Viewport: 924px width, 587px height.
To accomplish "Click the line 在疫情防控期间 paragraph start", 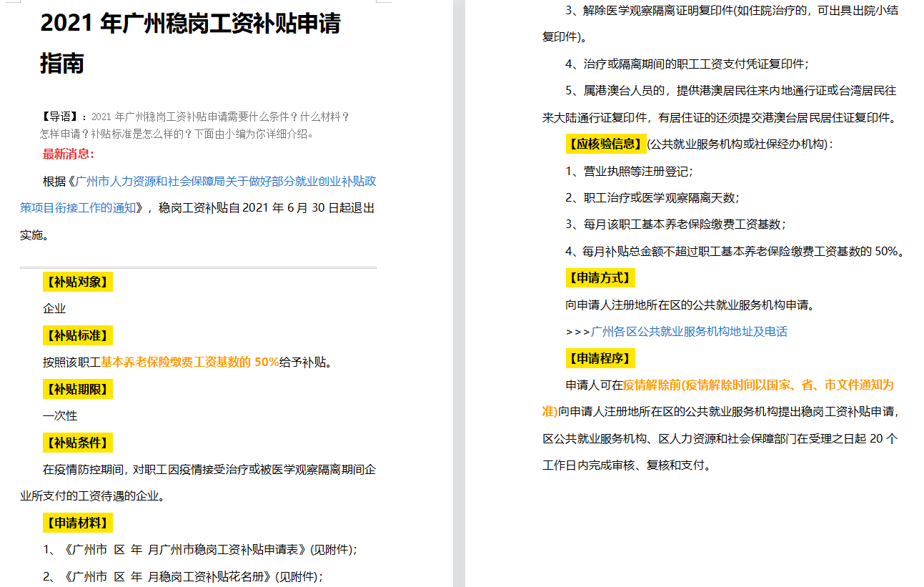I will click(209, 470).
